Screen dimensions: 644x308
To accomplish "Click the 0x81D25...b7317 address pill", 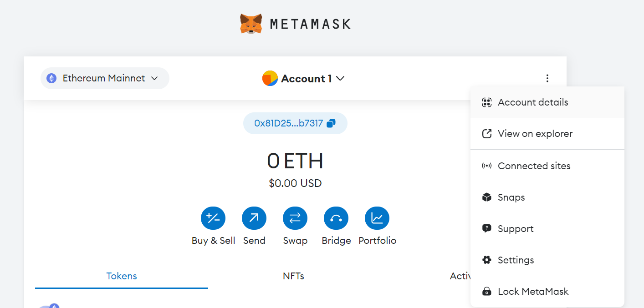I will pyautogui.click(x=289, y=123).
